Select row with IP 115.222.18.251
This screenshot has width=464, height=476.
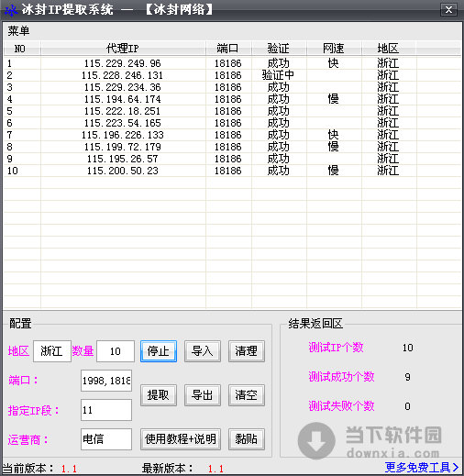point(232,111)
